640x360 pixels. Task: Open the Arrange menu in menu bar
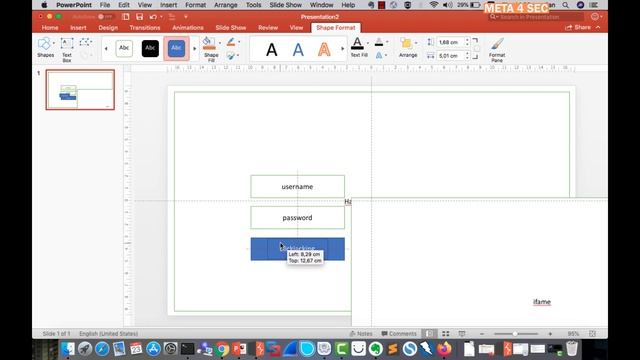click(x=226, y=5)
